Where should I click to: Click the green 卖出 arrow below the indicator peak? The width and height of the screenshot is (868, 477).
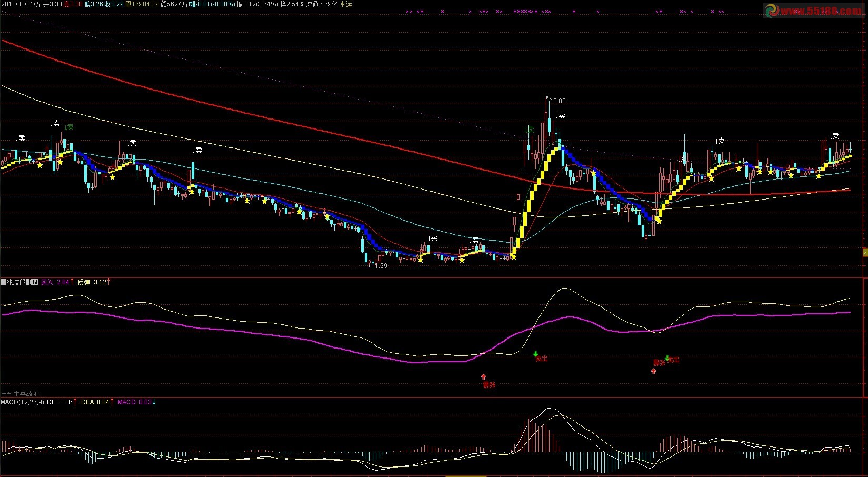point(536,354)
